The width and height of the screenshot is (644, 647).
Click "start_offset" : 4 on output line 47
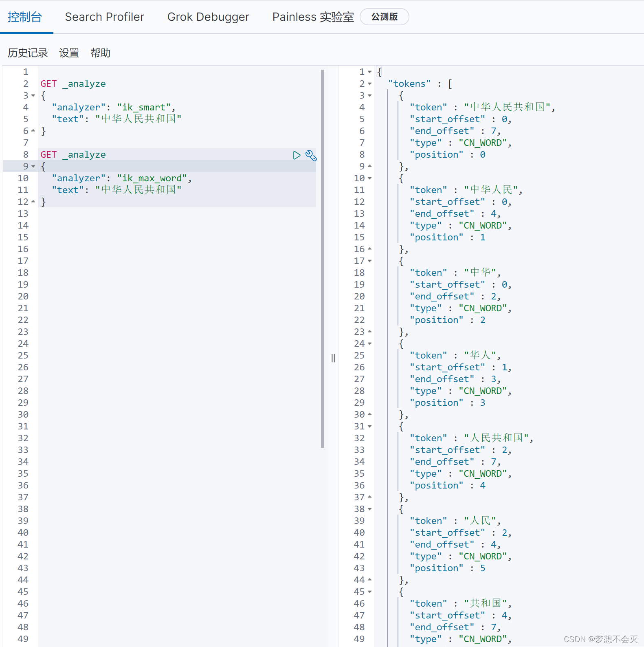[459, 616]
